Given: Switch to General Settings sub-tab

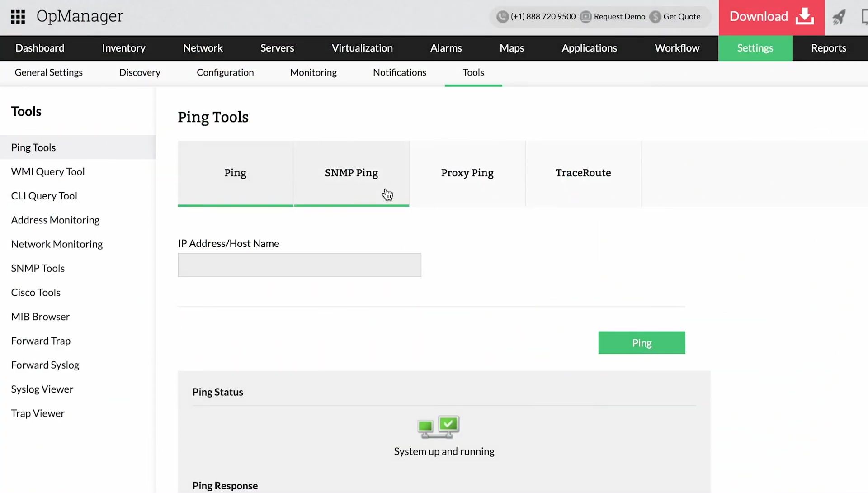Looking at the screenshot, I should pyautogui.click(x=48, y=72).
